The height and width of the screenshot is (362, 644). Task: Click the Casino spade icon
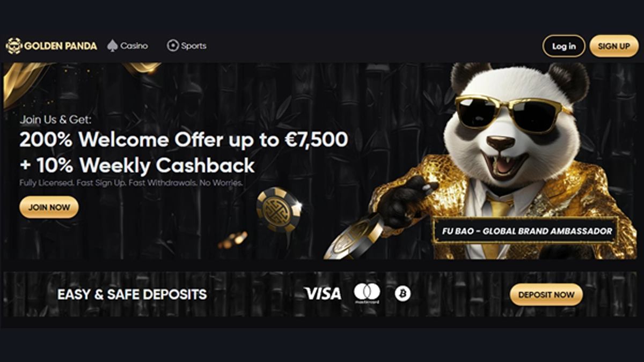pos(112,46)
